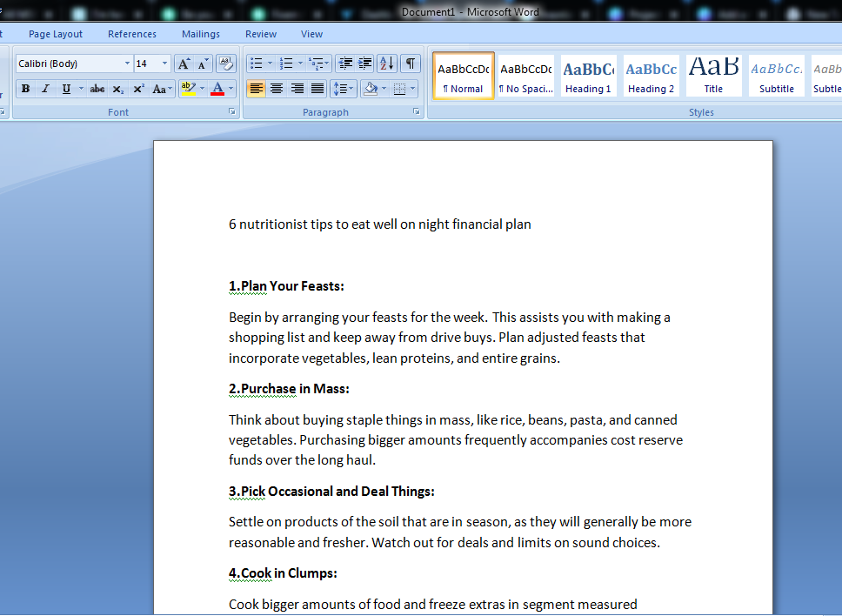The image size is (842, 616).
Task: Open the Page Layout tab
Action: [55, 33]
